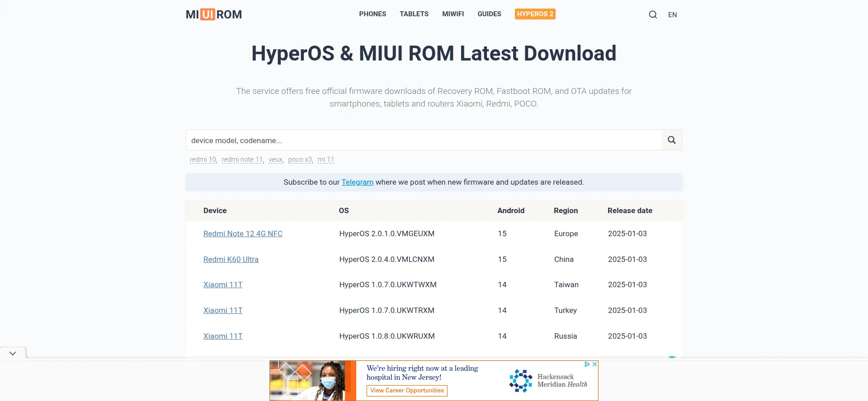Screen dimensions: 868x401
Task: Open Redmi Note 12 4G NFC
Action: click(243, 233)
